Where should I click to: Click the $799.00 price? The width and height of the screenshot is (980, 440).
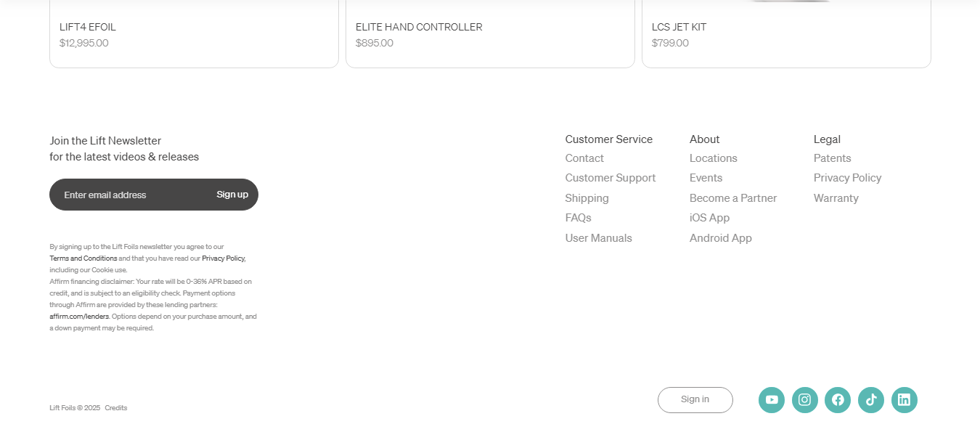point(671,43)
